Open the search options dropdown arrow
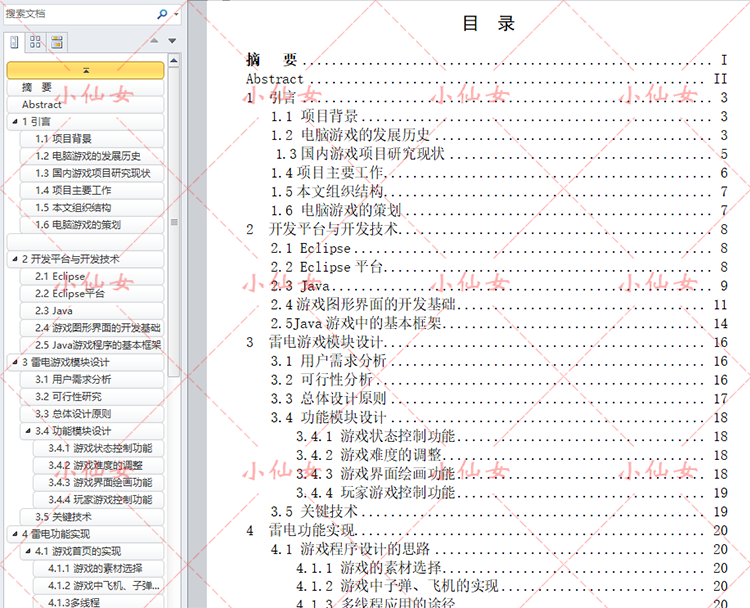 coord(176,14)
